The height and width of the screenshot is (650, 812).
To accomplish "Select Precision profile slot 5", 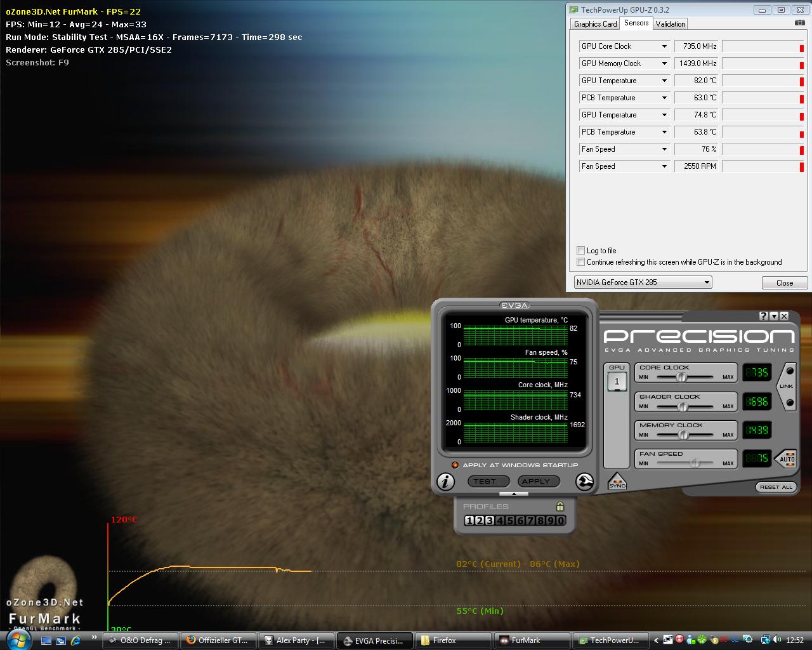I will click(x=510, y=521).
